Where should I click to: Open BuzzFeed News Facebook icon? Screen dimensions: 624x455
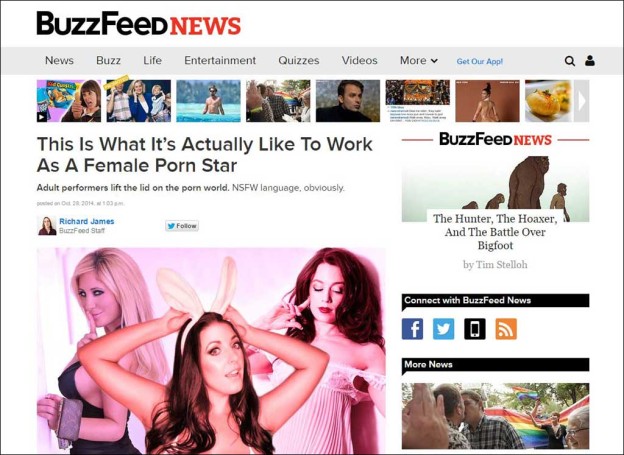click(x=412, y=329)
